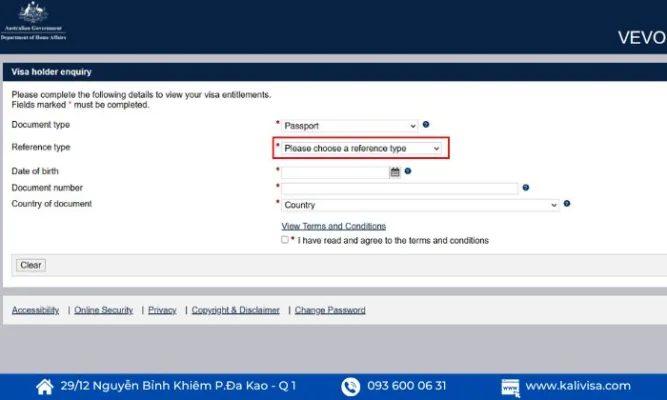Image resolution: width=667 pixels, height=400 pixels.
Task: Click the www.kalivisa.com text
Action: pyautogui.click(x=578, y=386)
